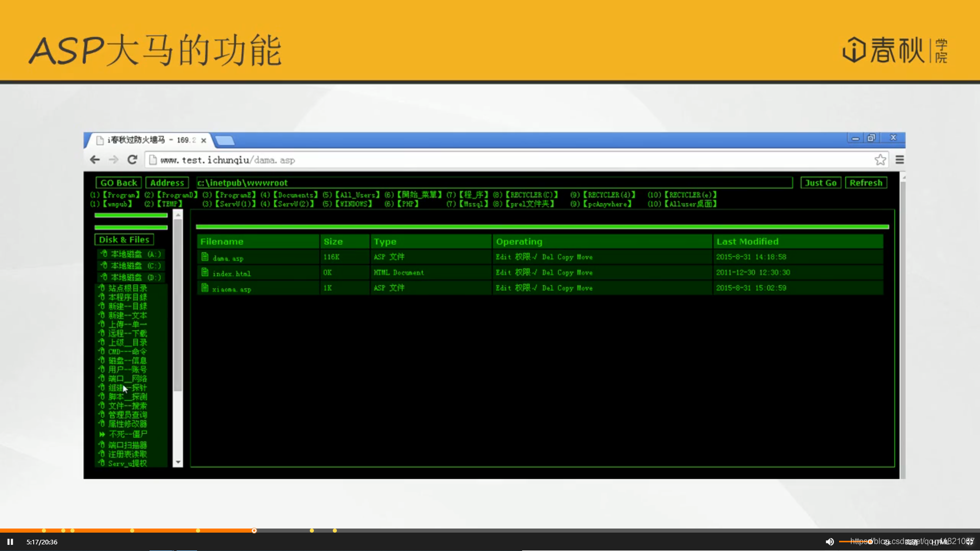Open 【ServU(1)】 shortcut link
Screen dimensions: 980x551
[x=236, y=204]
